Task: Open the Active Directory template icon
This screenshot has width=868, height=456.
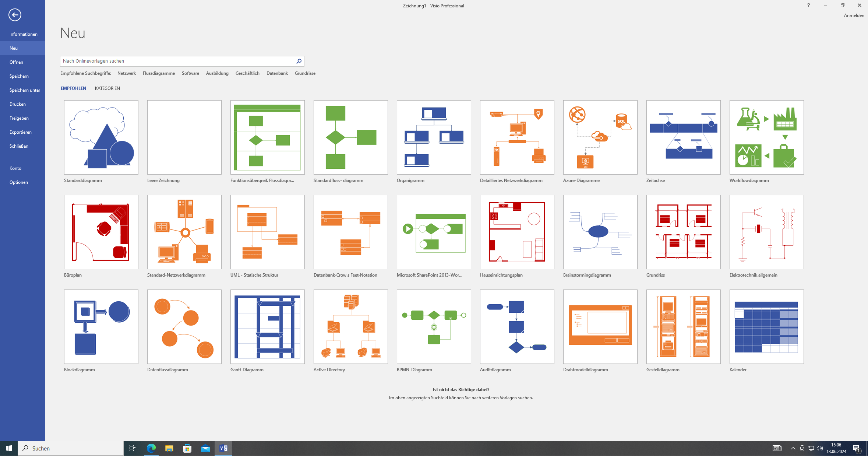Action: pos(351,327)
